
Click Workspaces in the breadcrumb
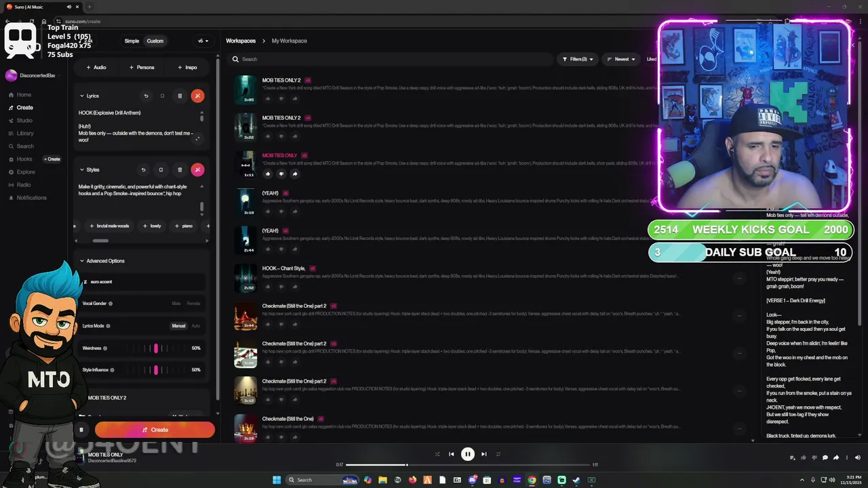click(x=241, y=41)
